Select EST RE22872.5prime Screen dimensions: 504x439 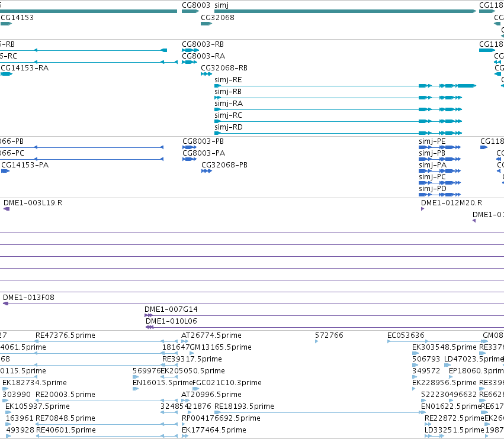coord(454,418)
